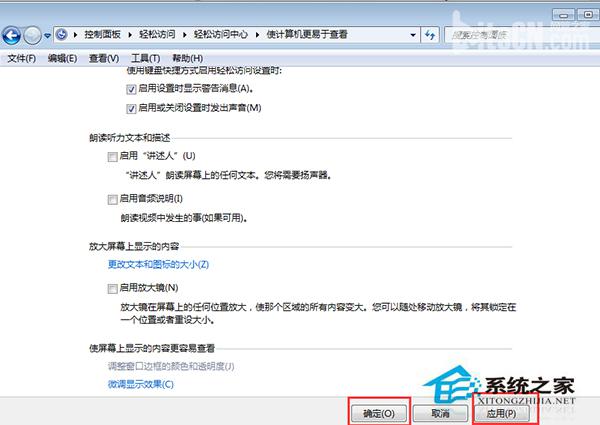Expand the arrow after 控制面板 breadcrumb
Screen dimensions: 600x425
point(130,35)
